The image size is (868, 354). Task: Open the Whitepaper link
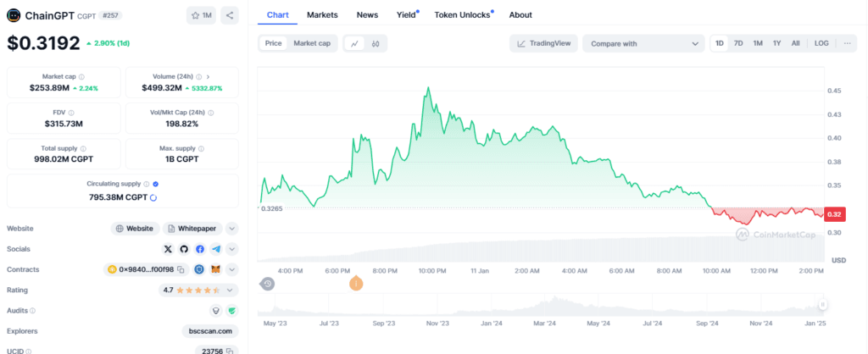tap(192, 229)
